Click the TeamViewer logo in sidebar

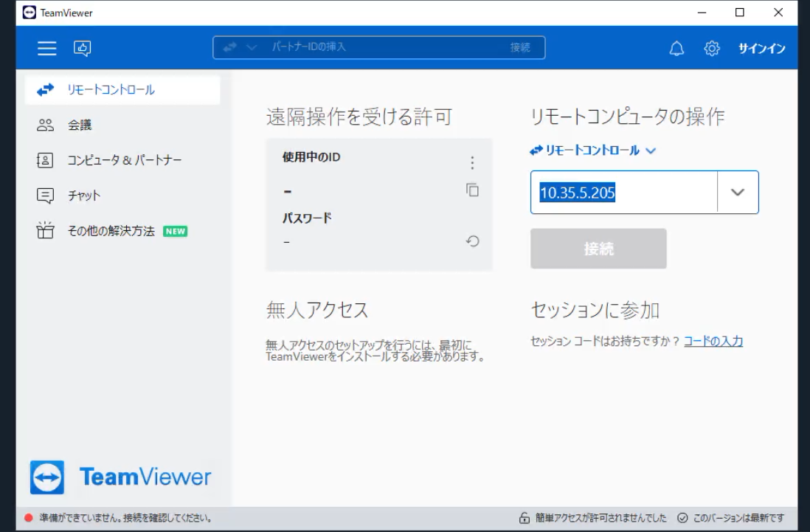point(121,477)
